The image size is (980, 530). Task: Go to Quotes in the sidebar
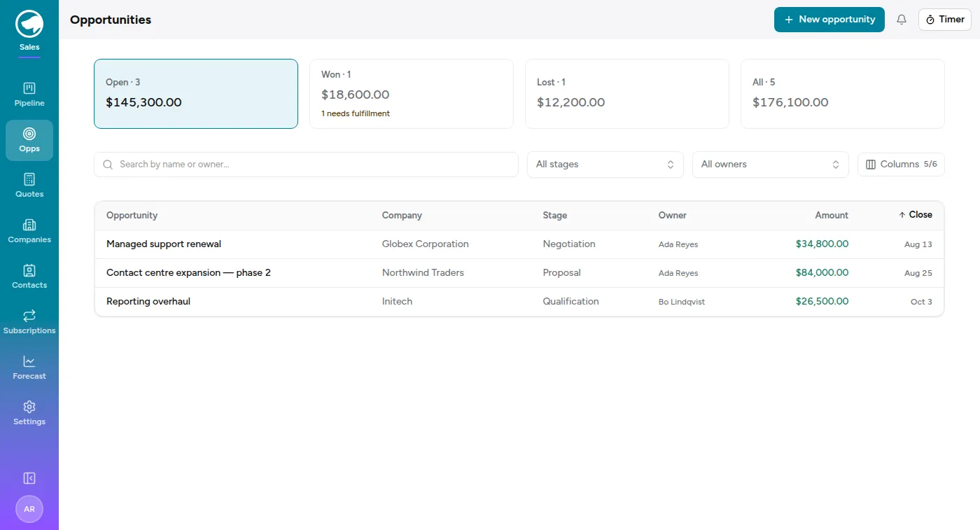click(x=29, y=186)
